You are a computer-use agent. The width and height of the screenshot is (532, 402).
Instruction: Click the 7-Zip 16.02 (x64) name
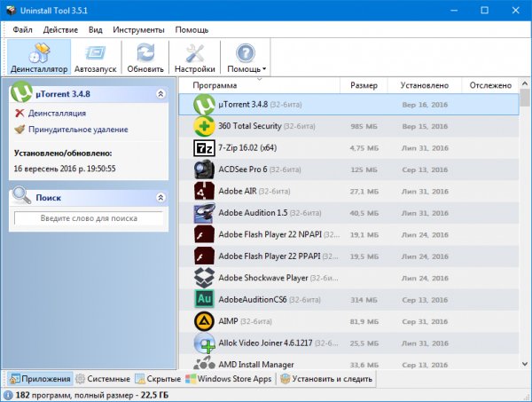pos(247,148)
